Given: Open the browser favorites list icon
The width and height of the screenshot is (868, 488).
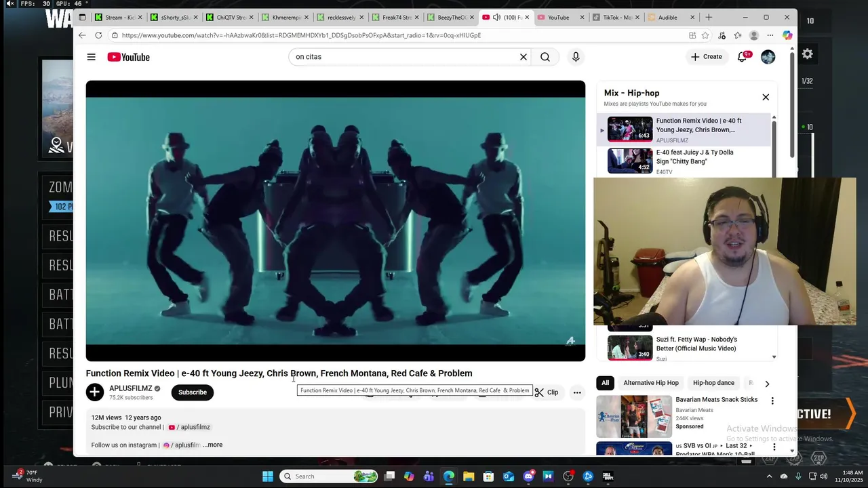Looking at the screenshot, I should click(x=737, y=35).
